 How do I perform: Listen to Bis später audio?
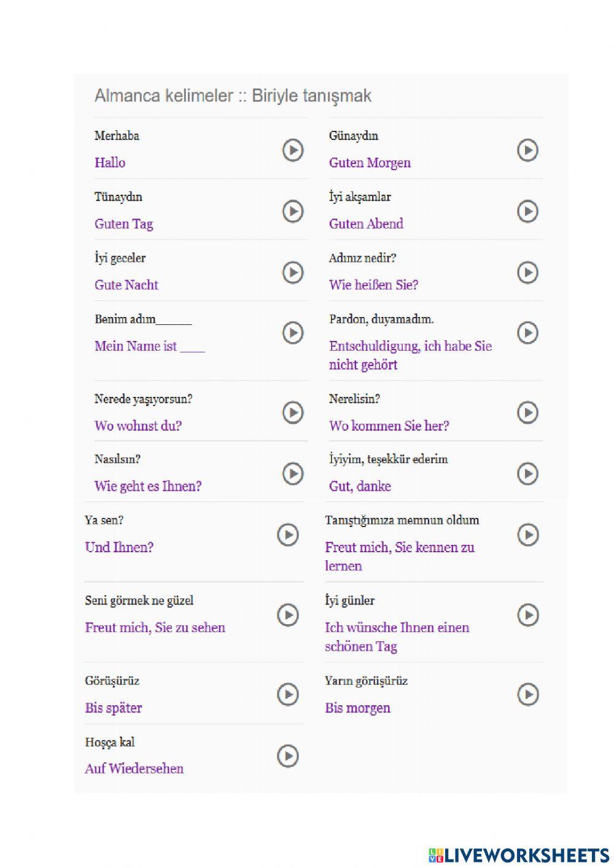pos(288,695)
